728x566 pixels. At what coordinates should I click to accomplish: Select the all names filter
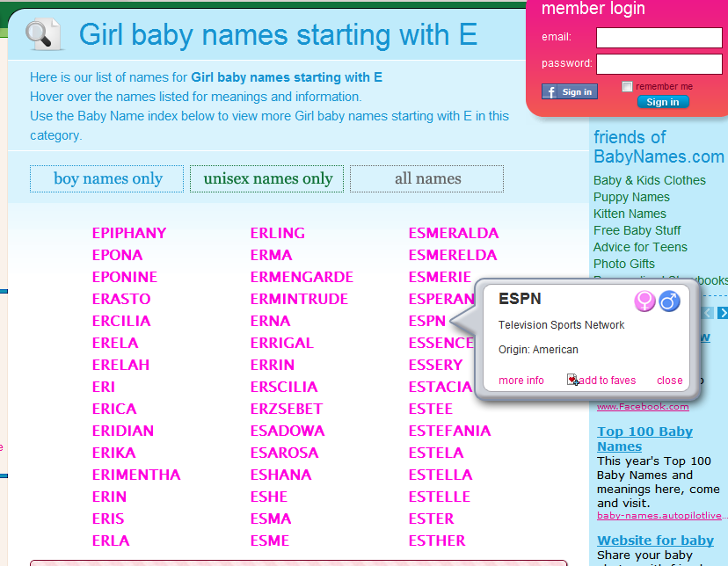click(426, 178)
